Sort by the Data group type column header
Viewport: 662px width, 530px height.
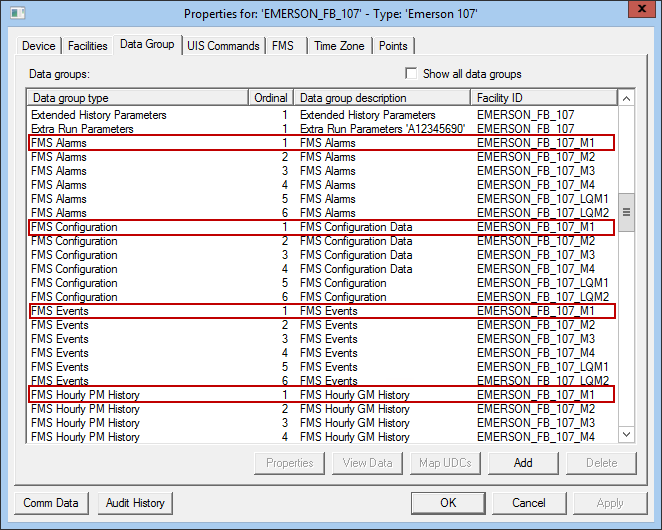click(x=138, y=98)
